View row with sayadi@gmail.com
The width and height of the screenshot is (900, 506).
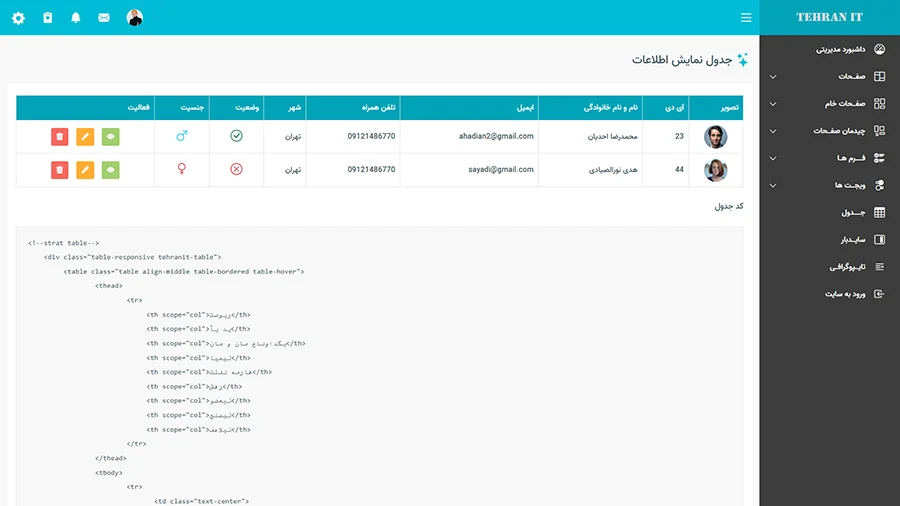click(x=111, y=170)
